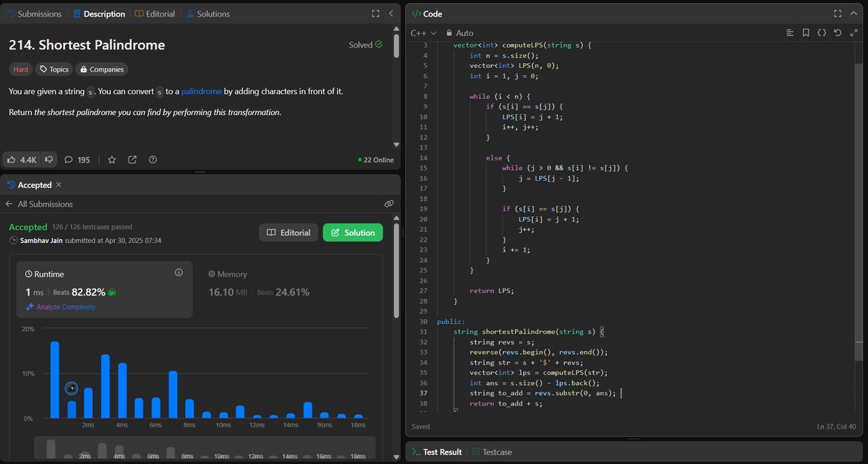Click the runtime distribution range slider

tap(205, 449)
